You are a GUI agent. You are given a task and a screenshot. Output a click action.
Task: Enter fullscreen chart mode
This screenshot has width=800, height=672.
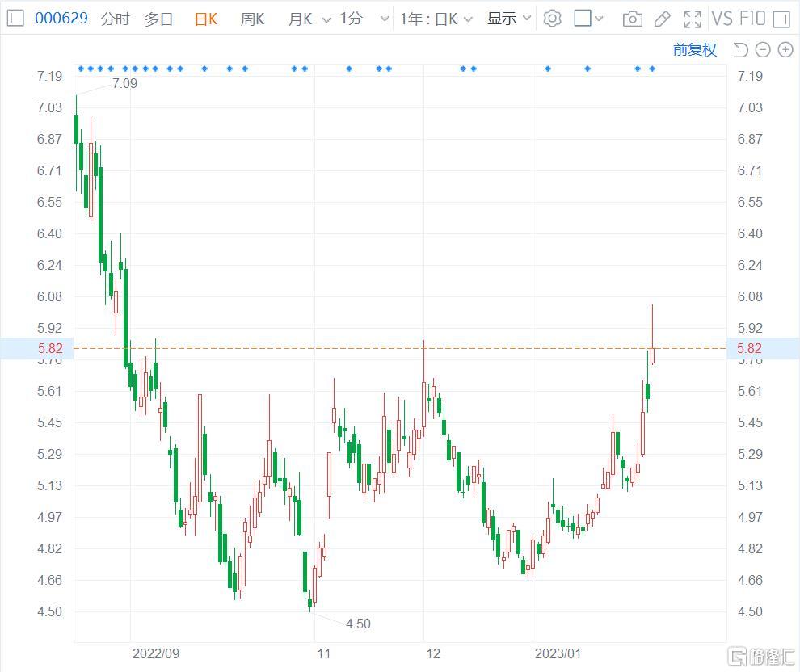[x=693, y=19]
